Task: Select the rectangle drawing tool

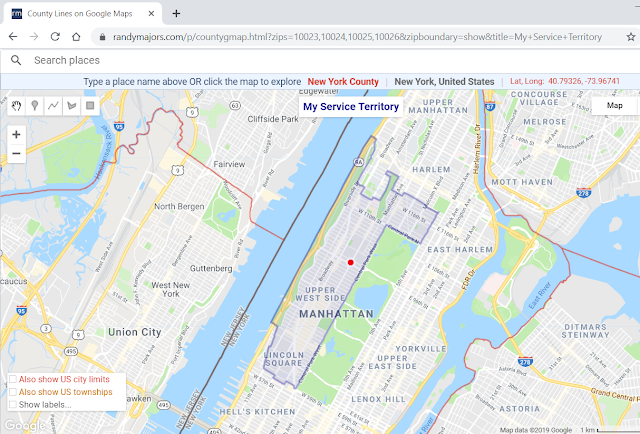Action: [90, 106]
